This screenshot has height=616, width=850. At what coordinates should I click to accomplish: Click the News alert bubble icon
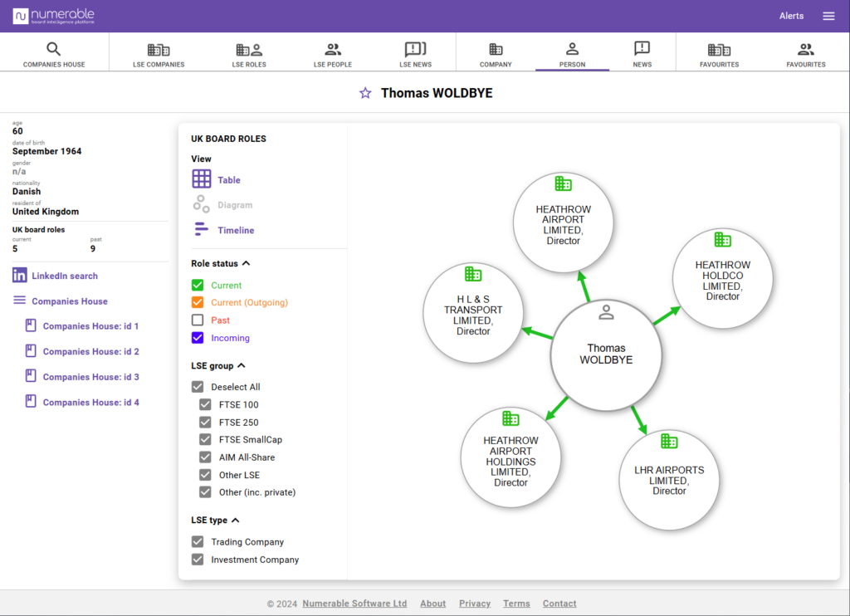click(642, 49)
